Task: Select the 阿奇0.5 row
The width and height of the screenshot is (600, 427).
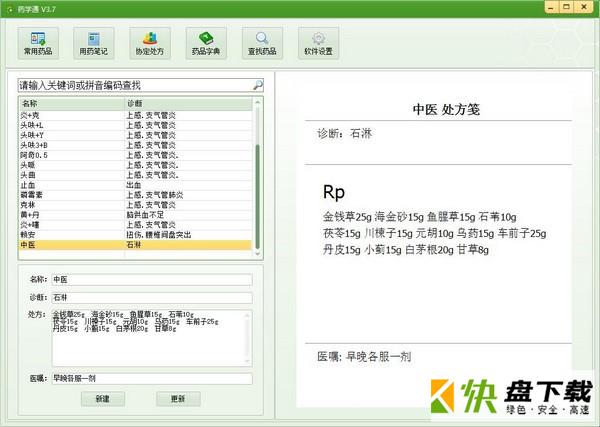Action: pos(136,155)
